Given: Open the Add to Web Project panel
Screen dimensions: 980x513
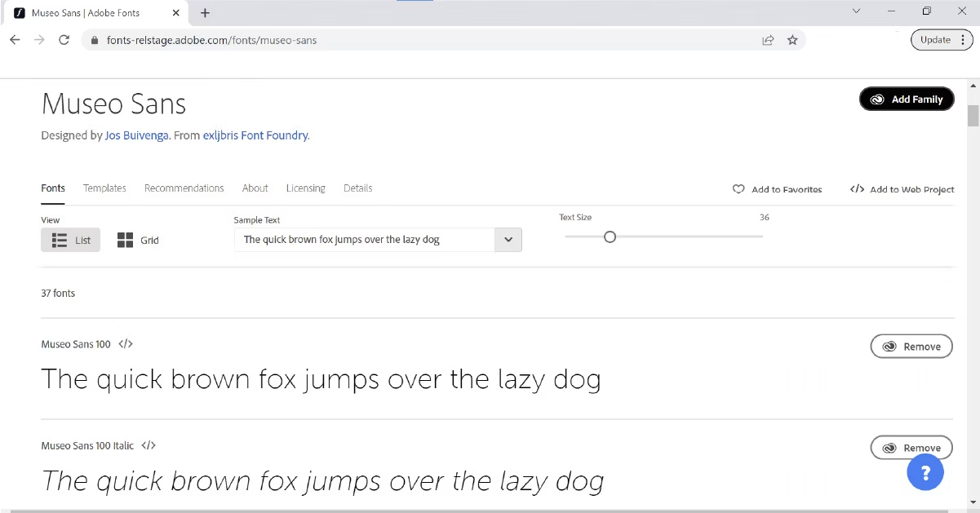Looking at the screenshot, I should [901, 188].
